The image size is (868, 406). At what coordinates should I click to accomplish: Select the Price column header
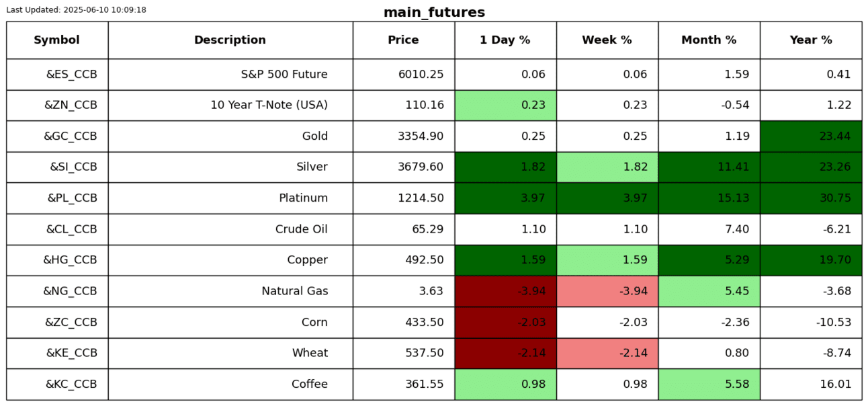click(403, 40)
